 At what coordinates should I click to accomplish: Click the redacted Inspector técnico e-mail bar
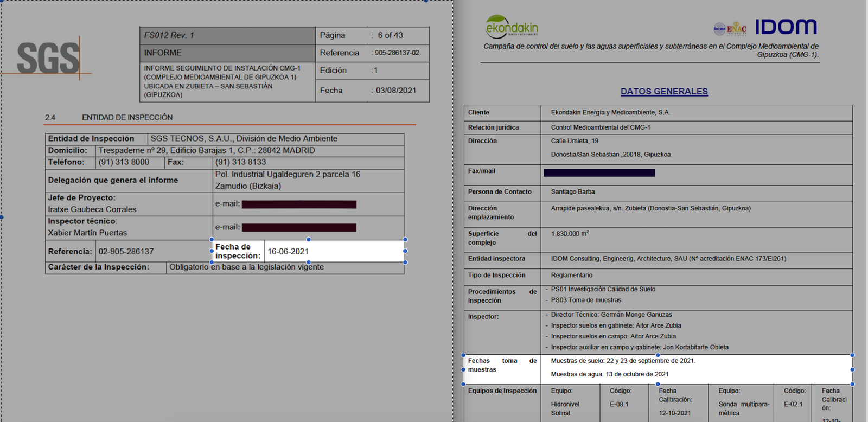tap(299, 228)
